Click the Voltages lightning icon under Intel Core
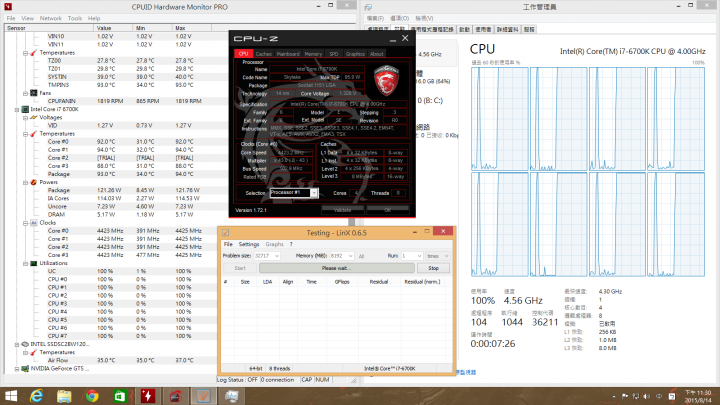 (x=34, y=118)
